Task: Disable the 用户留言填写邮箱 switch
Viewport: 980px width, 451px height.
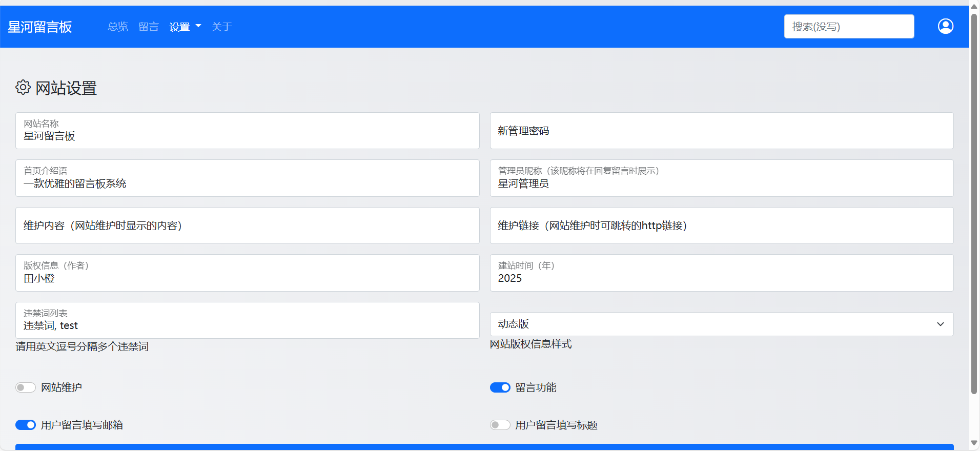Action: [26, 425]
